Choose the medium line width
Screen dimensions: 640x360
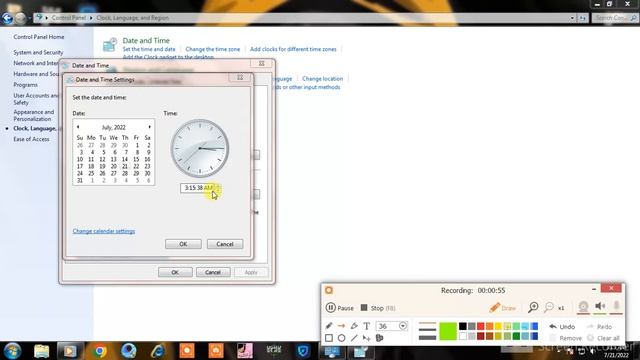[427, 330]
